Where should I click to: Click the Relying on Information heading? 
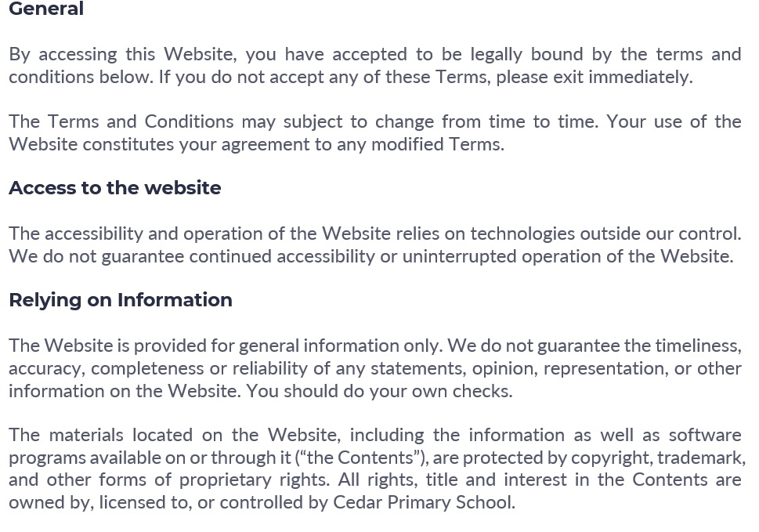point(121,300)
